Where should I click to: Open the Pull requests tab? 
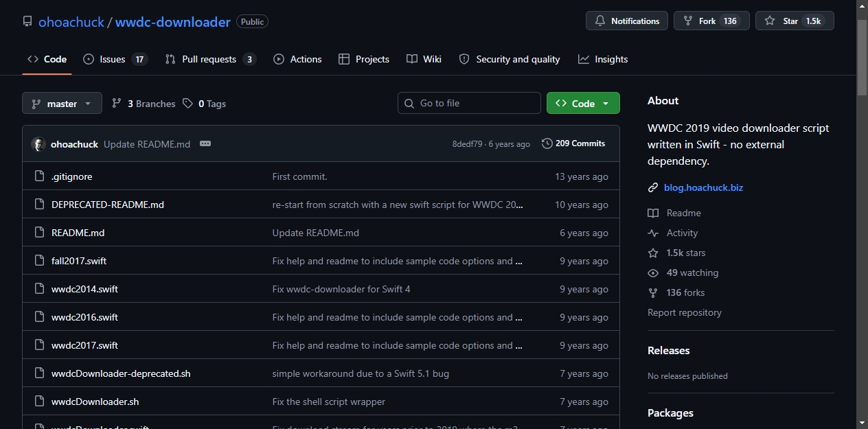coord(210,59)
